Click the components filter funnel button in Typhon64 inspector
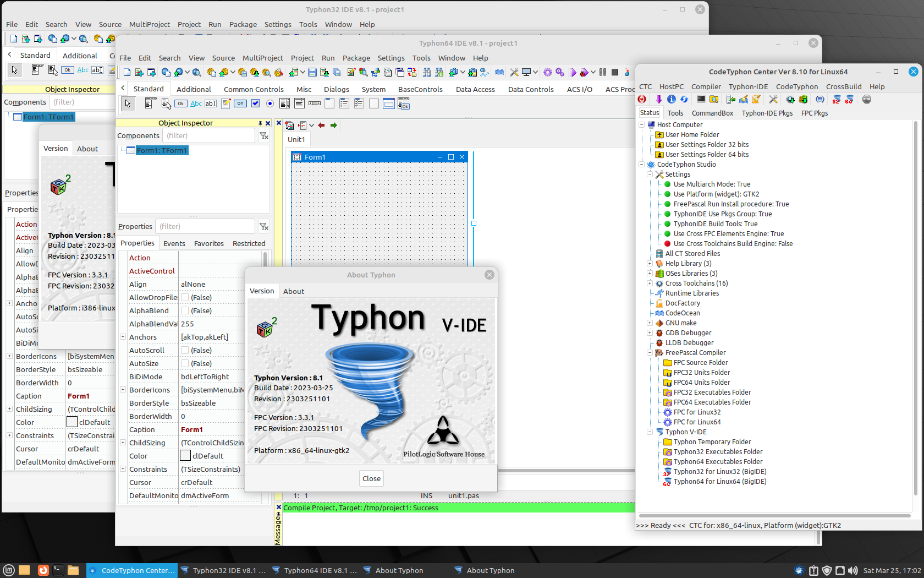 (264, 135)
